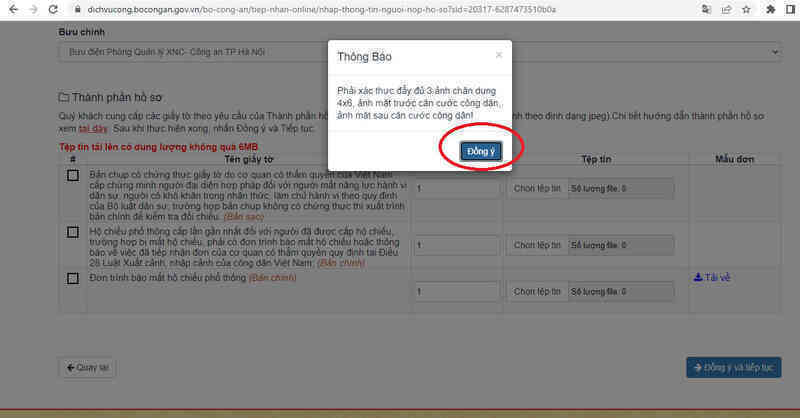Click the Thông Báo dialog title
This screenshot has width=800, height=418.
[364, 57]
